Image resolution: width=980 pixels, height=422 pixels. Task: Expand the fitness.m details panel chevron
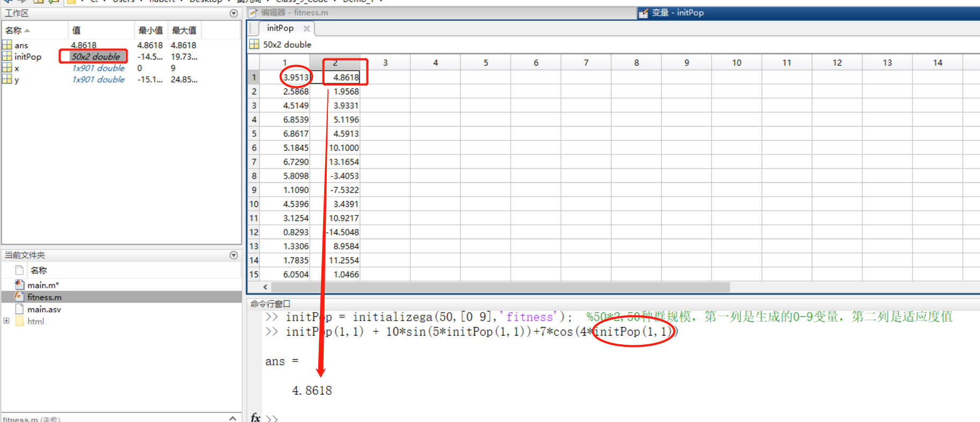pyautogui.click(x=233, y=418)
